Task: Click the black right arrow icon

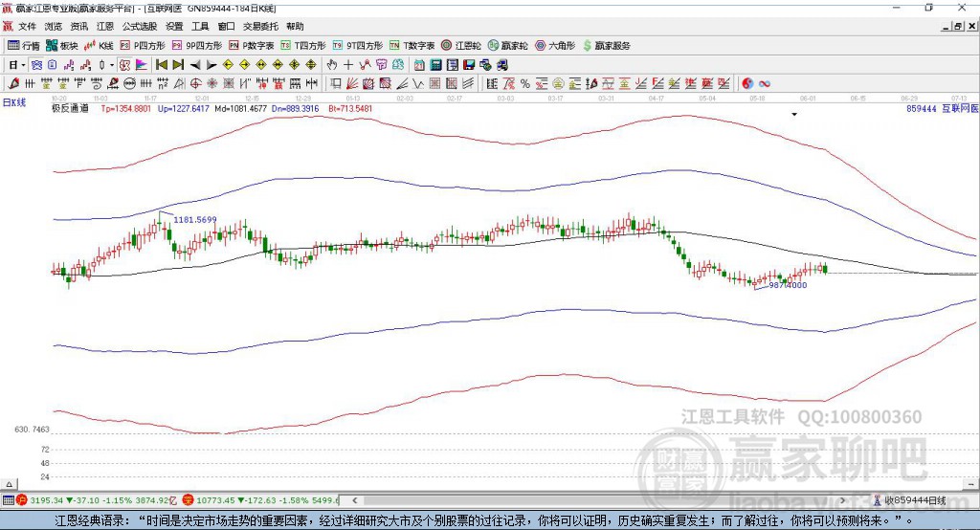Action: 212,65
